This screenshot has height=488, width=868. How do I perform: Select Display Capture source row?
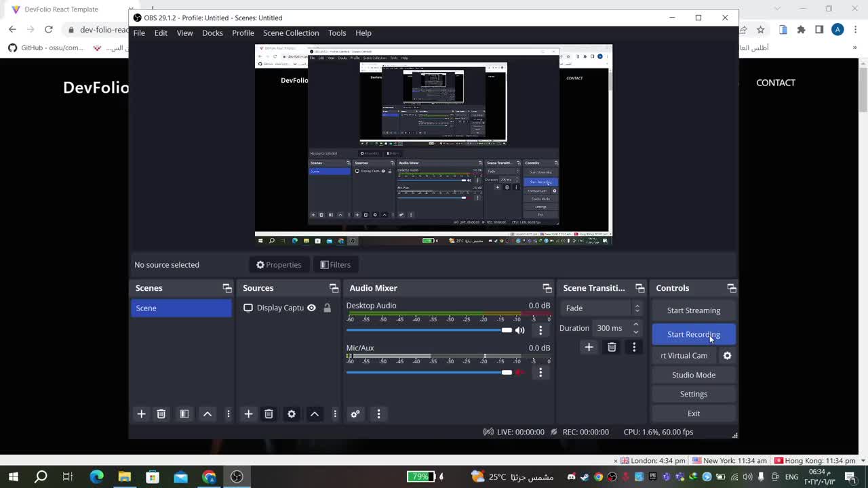(x=288, y=308)
